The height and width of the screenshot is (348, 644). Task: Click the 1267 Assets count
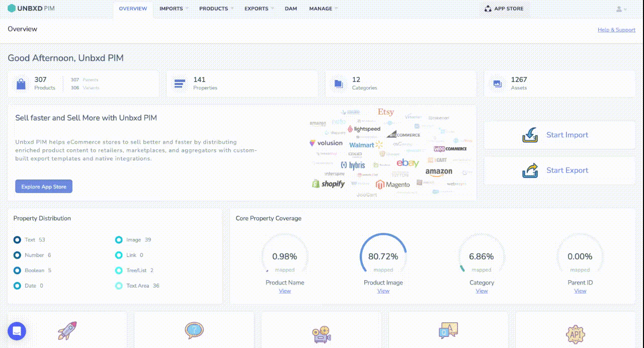click(519, 79)
